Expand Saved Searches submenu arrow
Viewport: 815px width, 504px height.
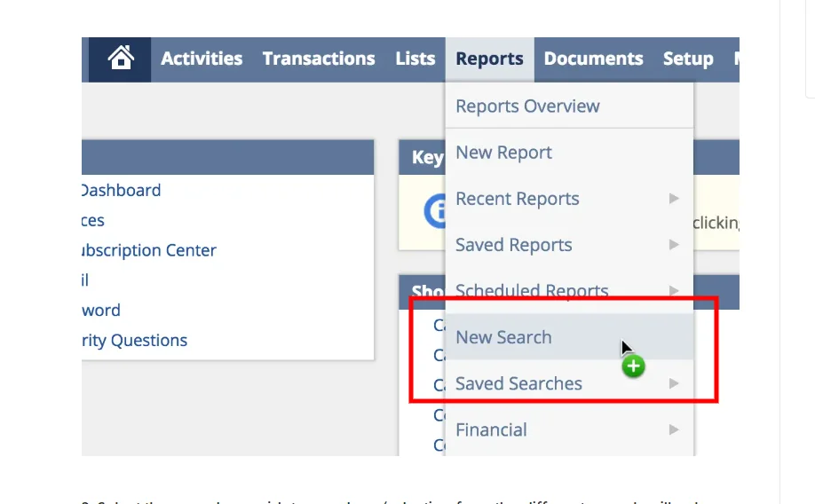674,383
